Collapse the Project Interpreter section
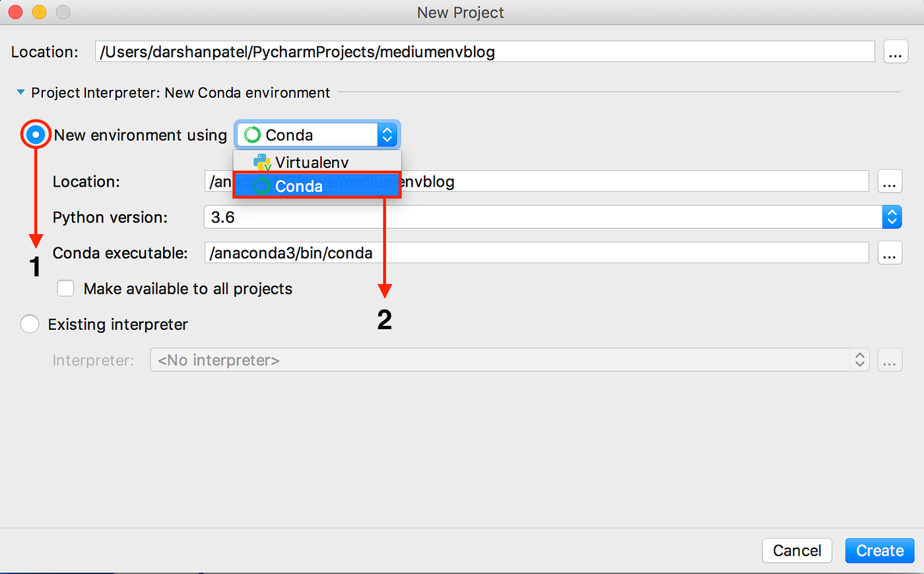The image size is (924, 574). 20,92
